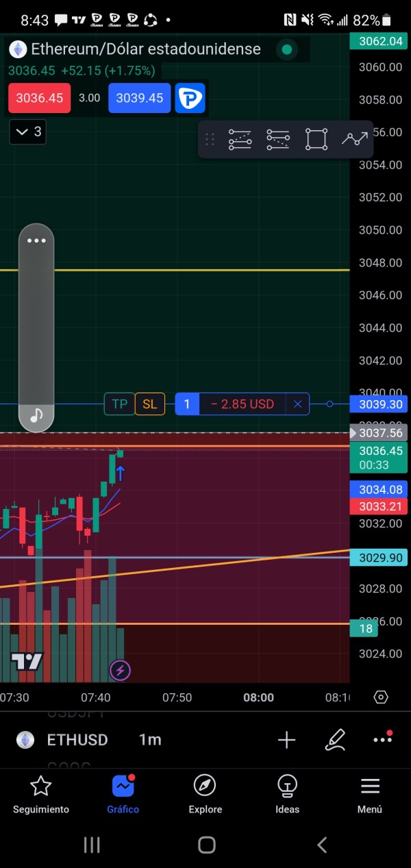
Task: Expand the collapsed indicators list showing 3
Action: tap(28, 132)
